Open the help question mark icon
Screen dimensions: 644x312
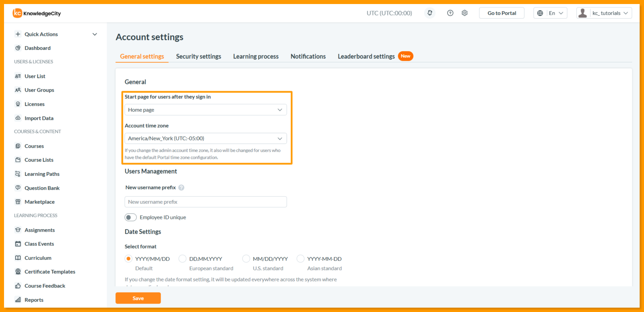[x=450, y=13]
